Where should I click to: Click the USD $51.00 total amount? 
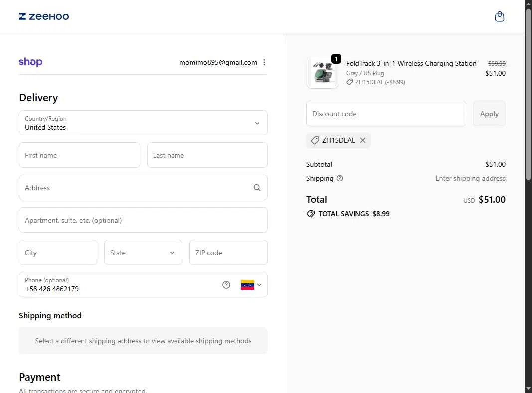pyautogui.click(x=485, y=200)
